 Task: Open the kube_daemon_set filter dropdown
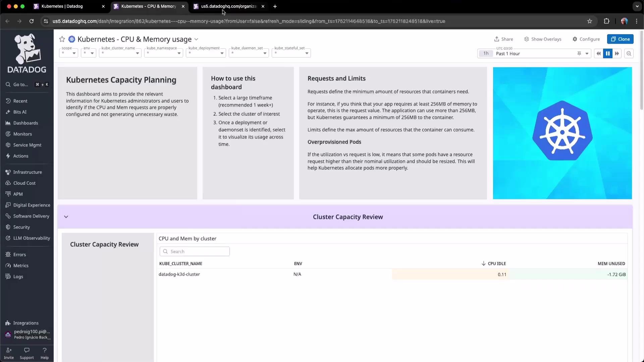coord(249,53)
